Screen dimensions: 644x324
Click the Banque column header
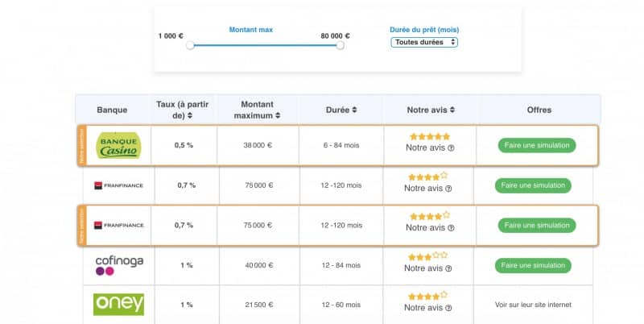coord(112,110)
